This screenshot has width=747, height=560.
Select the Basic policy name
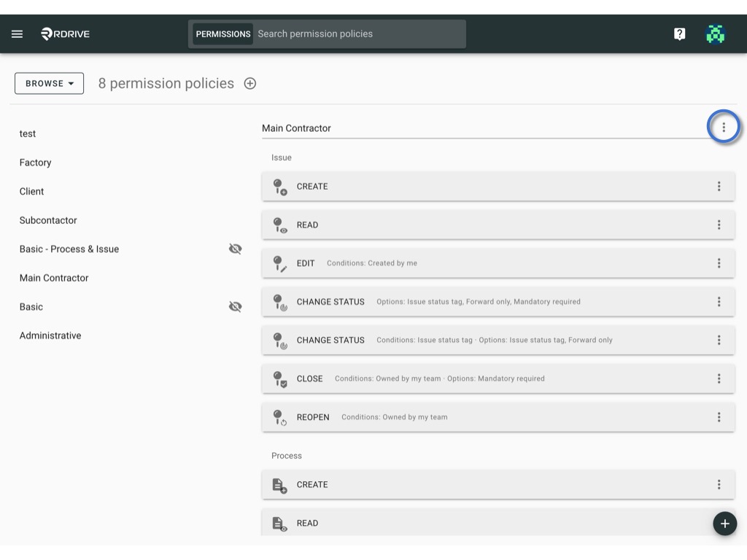pos(31,307)
